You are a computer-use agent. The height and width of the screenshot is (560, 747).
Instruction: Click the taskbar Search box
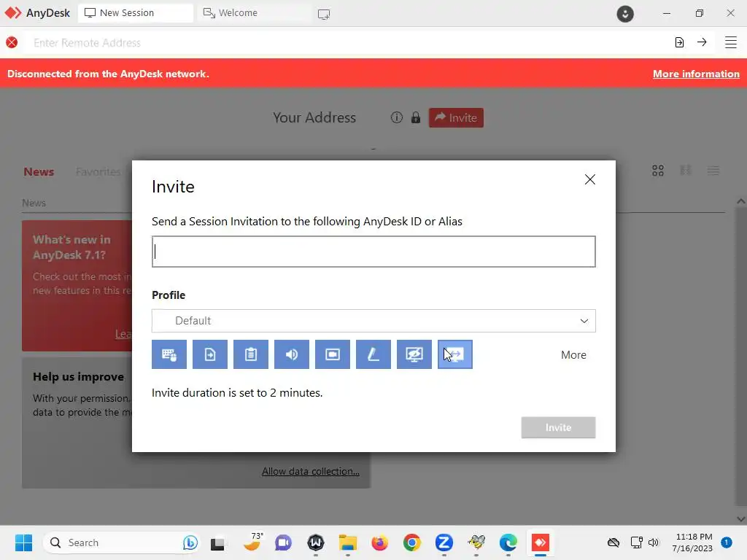[x=121, y=542]
